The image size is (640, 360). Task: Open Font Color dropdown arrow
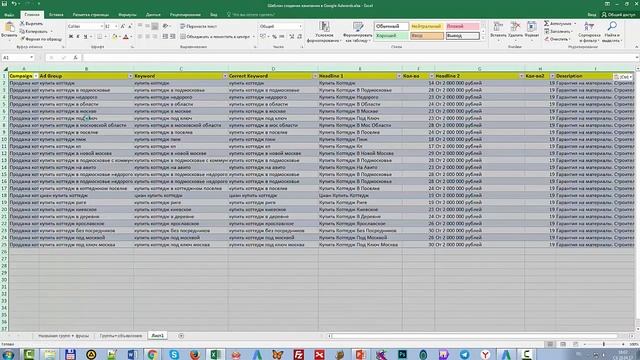click(131, 37)
